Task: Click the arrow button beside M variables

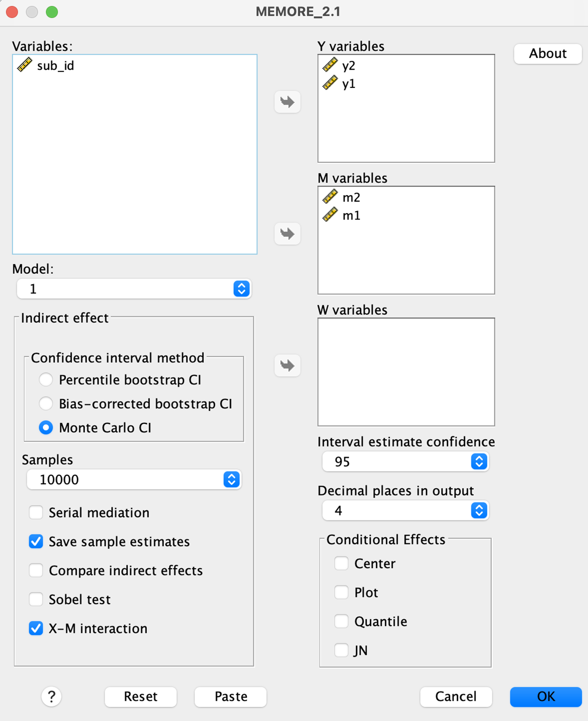Action: click(x=287, y=233)
